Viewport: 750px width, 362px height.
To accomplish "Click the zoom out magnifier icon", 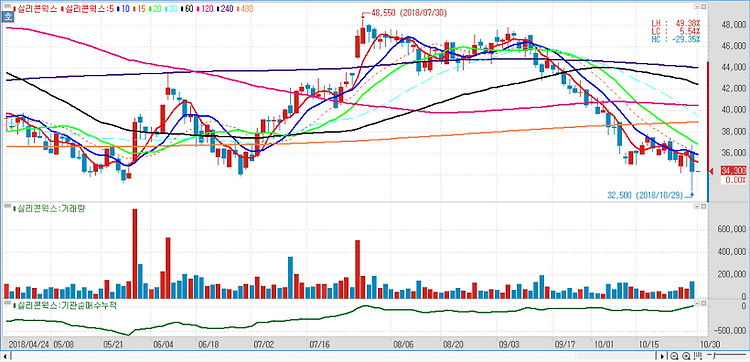I will point(674,356).
